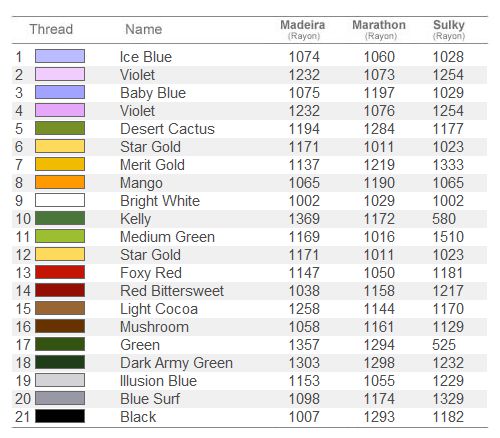Click Marathon code 1174 for Blue Surf
Screen dimensions: 500x438
(x=379, y=399)
